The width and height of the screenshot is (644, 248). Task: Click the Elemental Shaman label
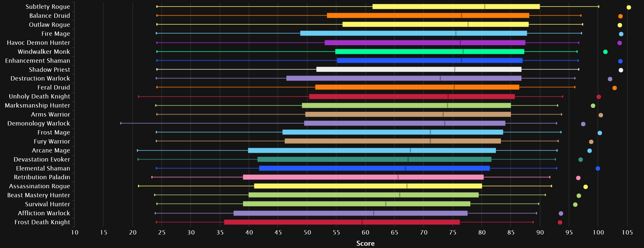point(43,168)
